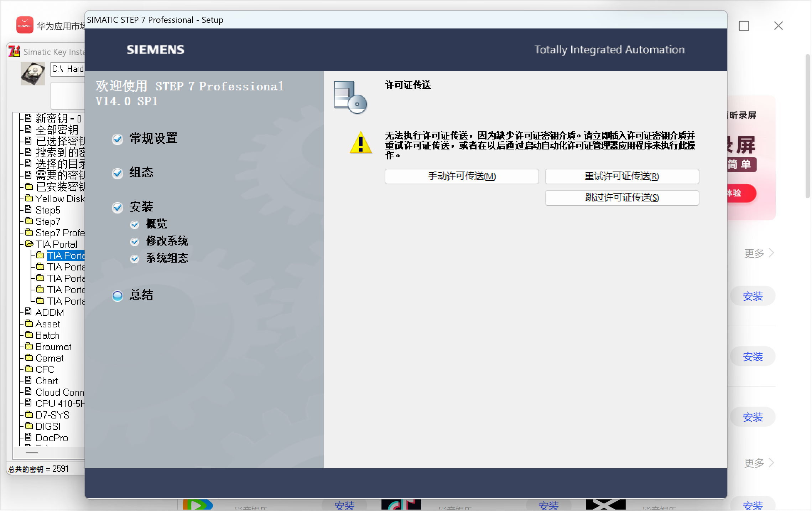Click 手动许可传送(M) button
This screenshot has width=812, height=511.
pos(462,176)
